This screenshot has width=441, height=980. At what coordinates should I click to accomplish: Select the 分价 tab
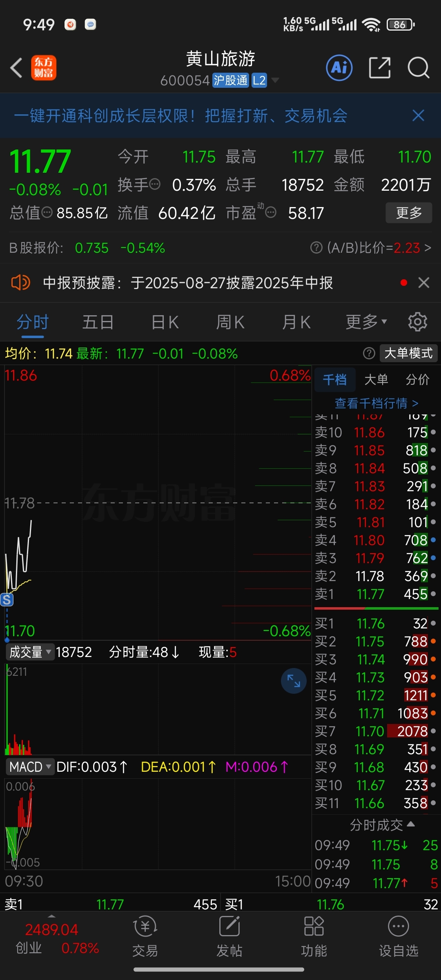tap(417, 380)
